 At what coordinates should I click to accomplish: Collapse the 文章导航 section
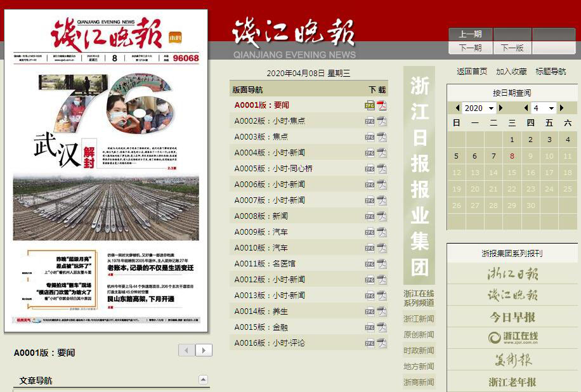(x=204, y=381)
